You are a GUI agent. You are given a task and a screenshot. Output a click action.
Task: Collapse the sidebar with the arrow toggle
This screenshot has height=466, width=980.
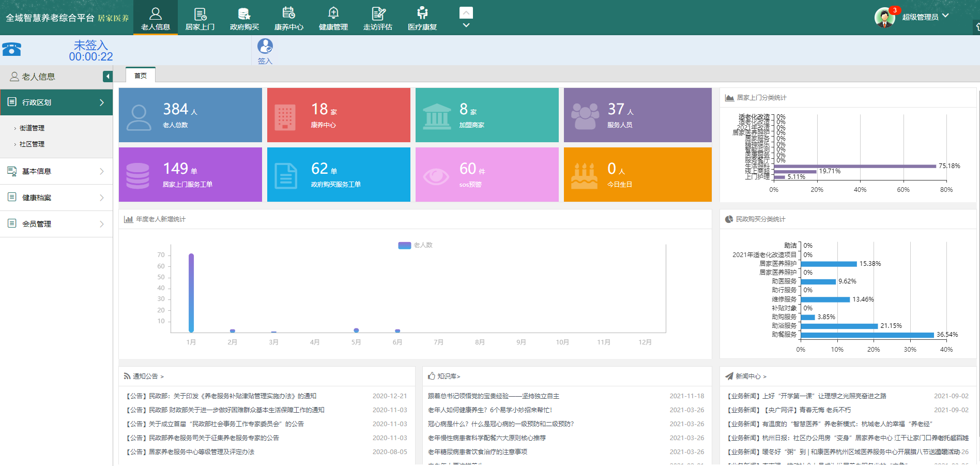click(x=108, y=77)
